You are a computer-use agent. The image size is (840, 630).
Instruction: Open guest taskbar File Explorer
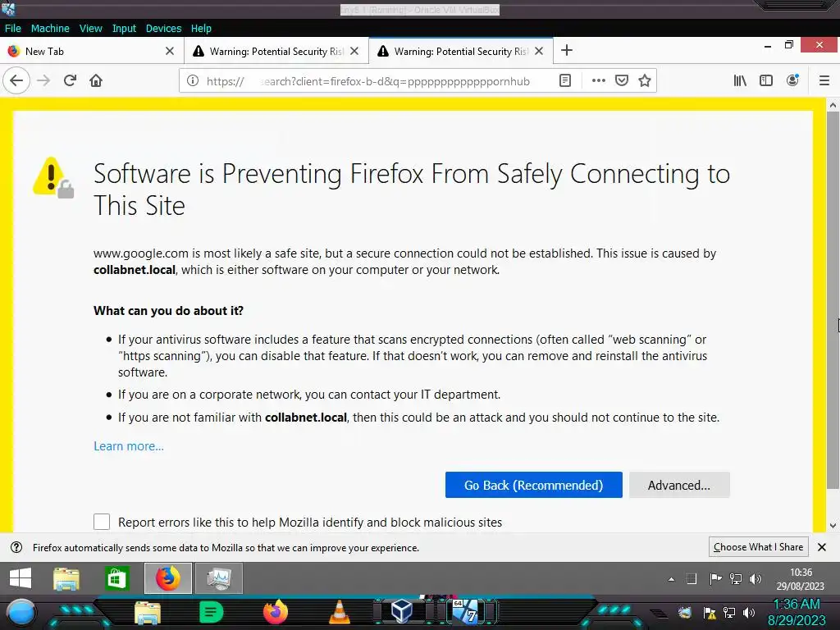coord(66,578)
